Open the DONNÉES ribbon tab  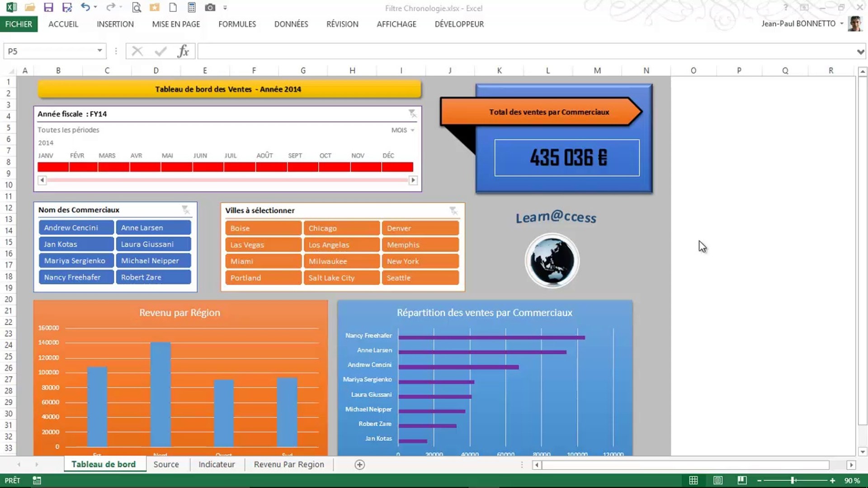291,24
